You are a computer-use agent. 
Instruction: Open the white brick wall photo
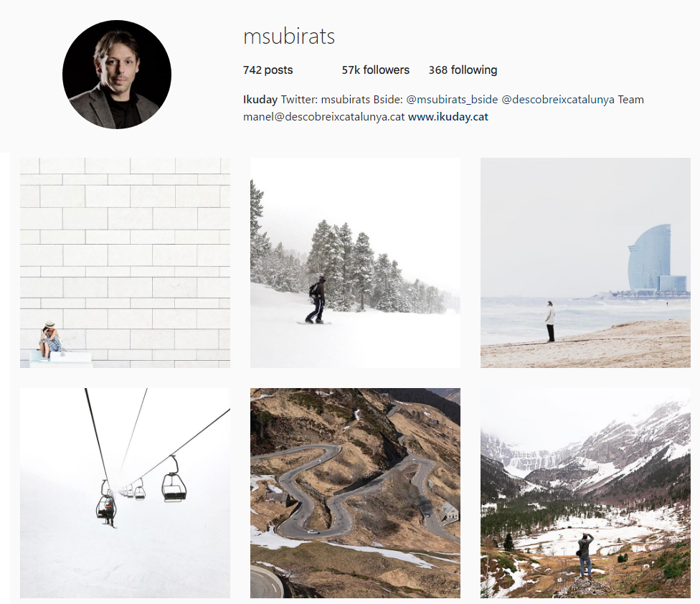click(125, 263)
